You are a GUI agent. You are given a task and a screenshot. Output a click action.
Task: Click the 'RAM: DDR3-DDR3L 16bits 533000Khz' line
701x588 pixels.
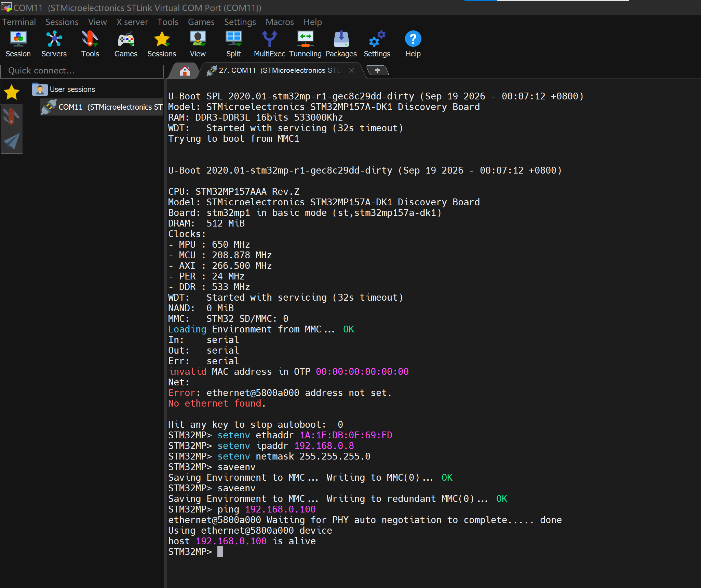(256, 118)
